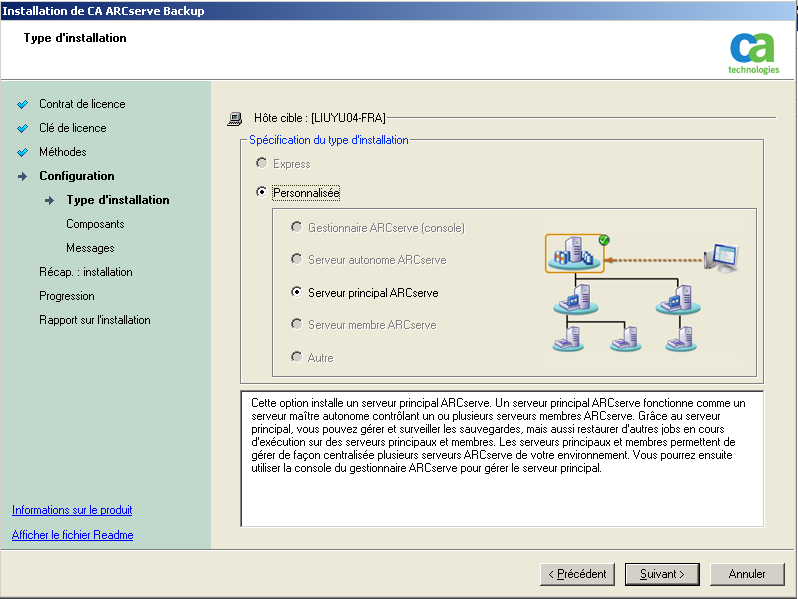
Task: Click the option description text box
Action: click(502, 459)
